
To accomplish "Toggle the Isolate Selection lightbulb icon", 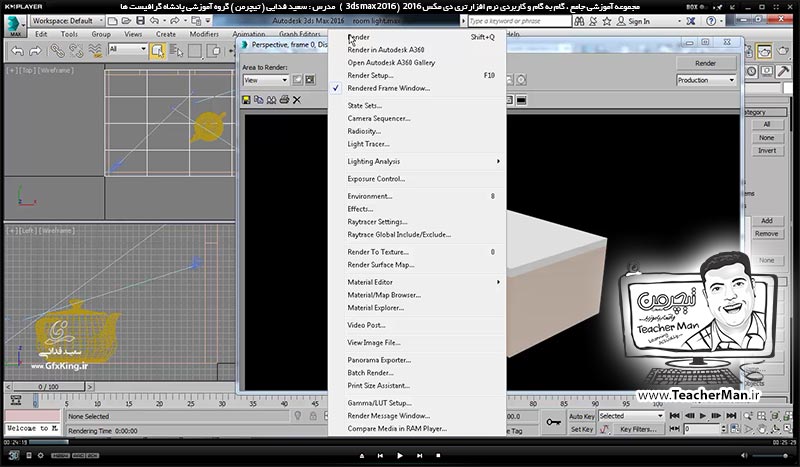I will tap(298, 416).
